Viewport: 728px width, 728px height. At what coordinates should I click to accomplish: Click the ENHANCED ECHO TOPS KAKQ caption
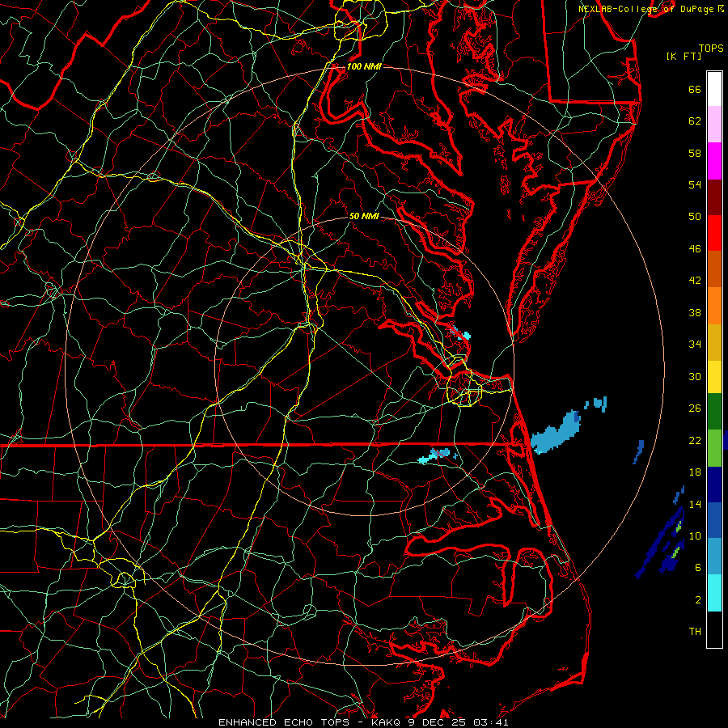(363, 722)
